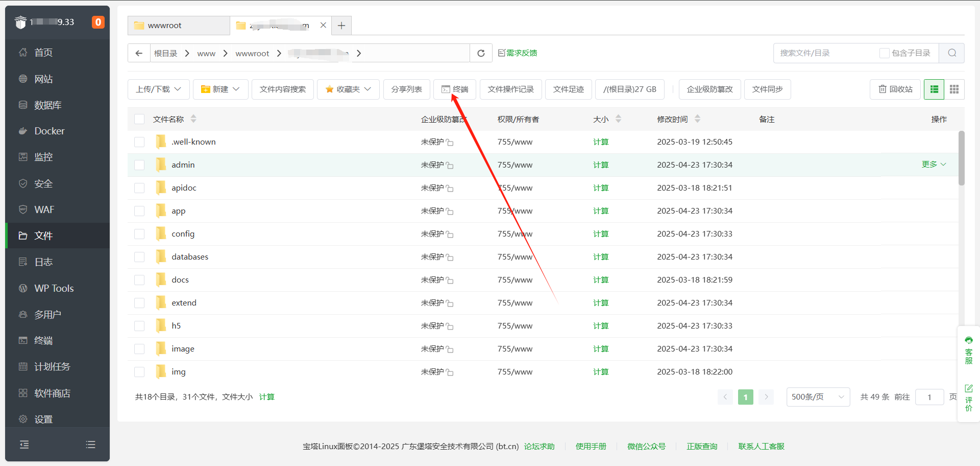Add a new tab with plus icon

(341, 26)
